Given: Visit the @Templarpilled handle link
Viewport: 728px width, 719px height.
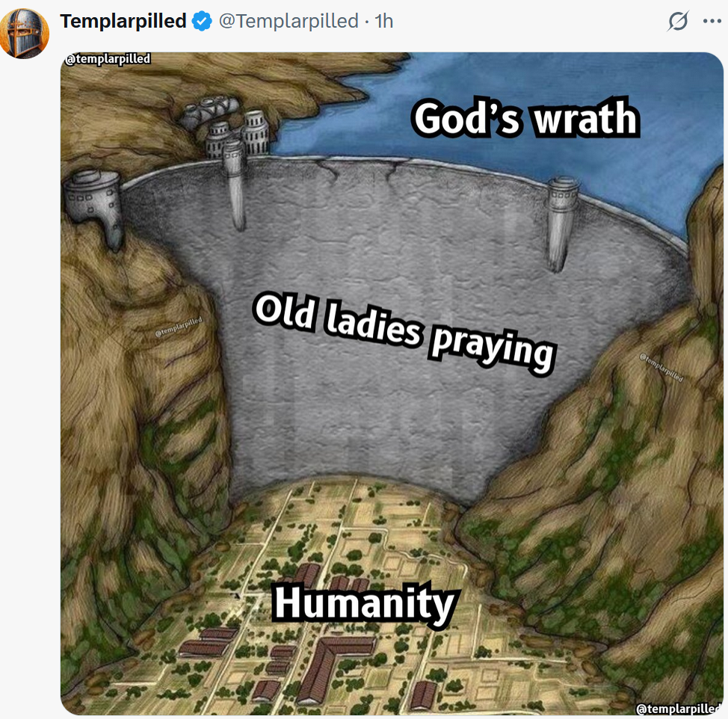Looking at the screenshot, I should (289, 22).
